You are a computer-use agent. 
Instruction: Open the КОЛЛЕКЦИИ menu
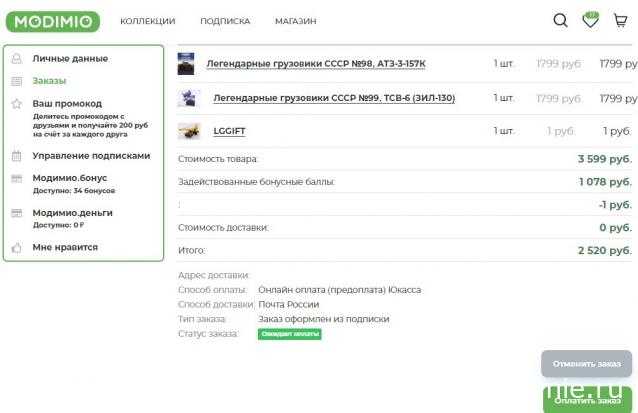click(x=148, y=21)
